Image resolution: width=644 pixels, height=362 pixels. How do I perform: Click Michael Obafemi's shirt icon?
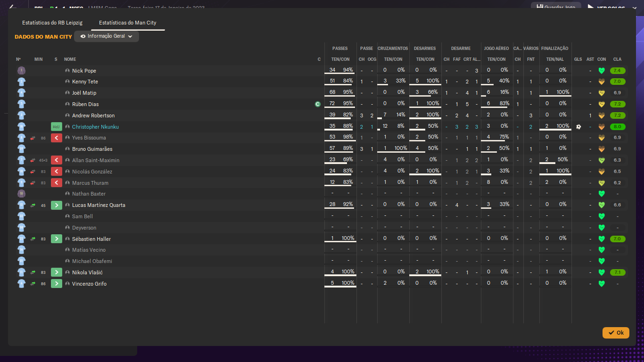21,261
